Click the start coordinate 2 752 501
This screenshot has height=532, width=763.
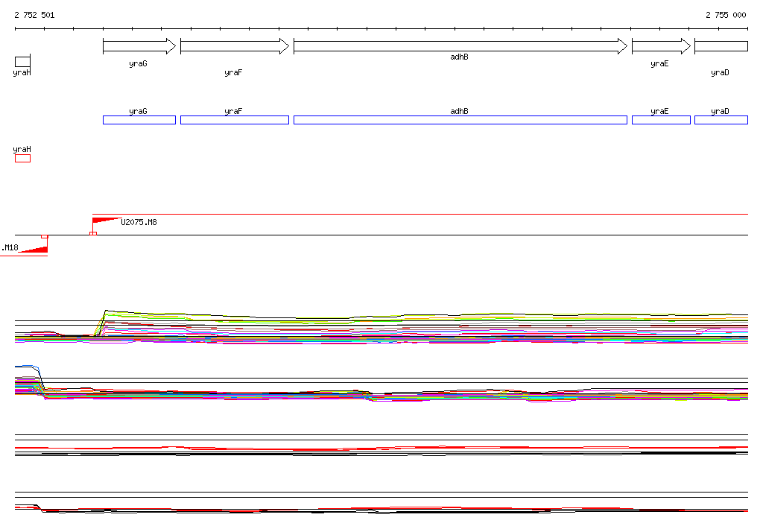coord(34,15)
